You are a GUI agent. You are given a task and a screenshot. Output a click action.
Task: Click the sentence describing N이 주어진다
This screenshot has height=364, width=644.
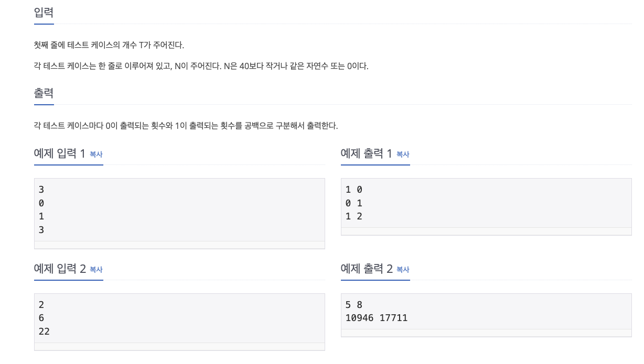click(201, 66)
